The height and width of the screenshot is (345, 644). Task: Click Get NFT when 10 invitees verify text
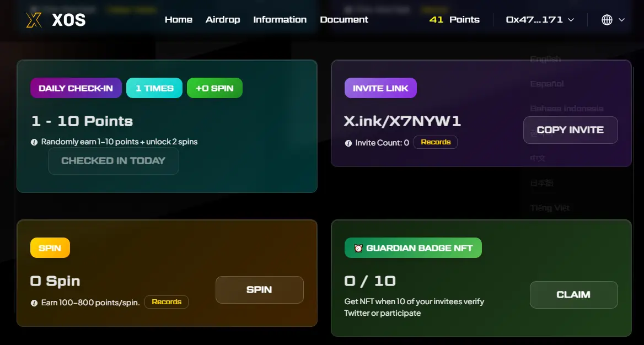414,307
